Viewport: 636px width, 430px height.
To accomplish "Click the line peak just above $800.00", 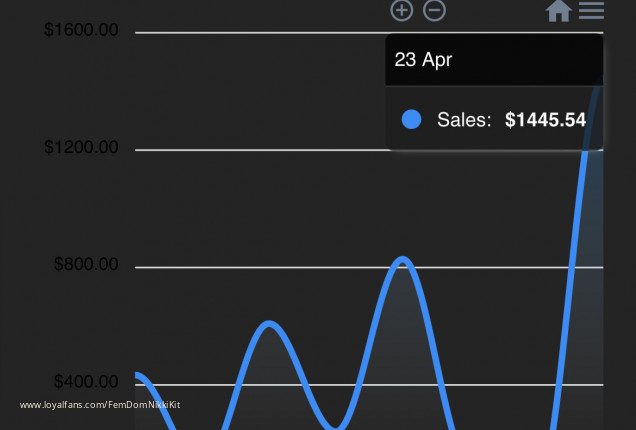I will 402,260.
